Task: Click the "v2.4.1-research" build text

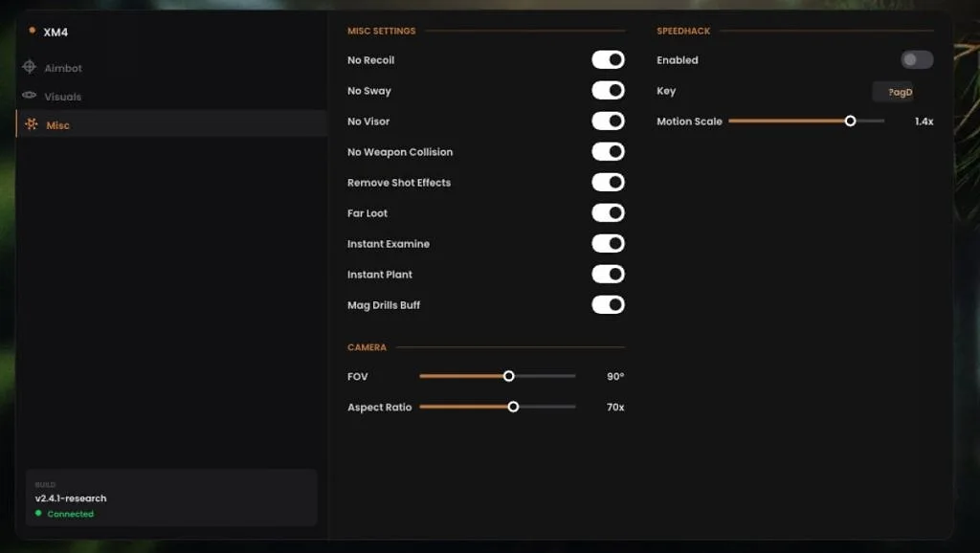Action: click(x=71, y=498)
